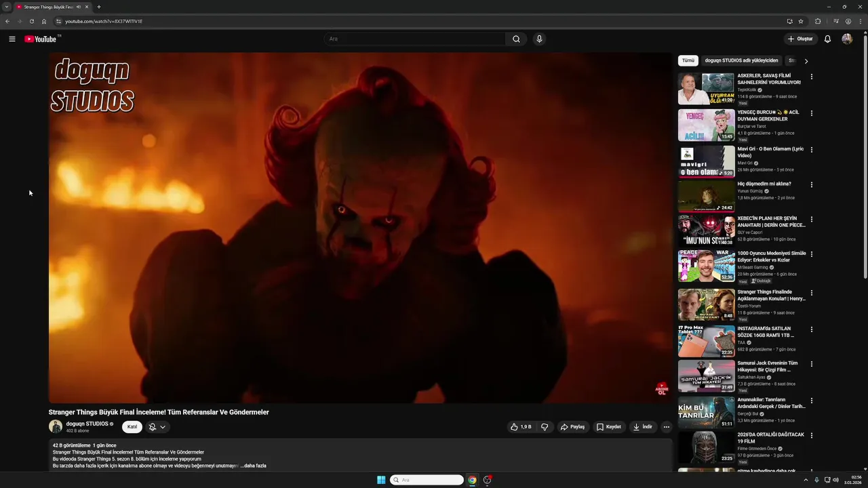Open notifications bell
This screenshot has width=868, height=488.
(827, 39)
